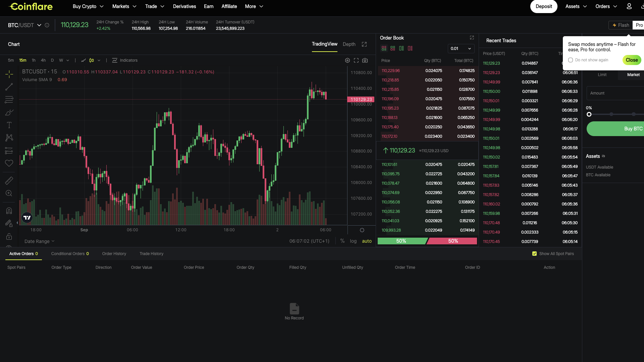
Task: Take a chart snapshot with the camera icon
Action: (365, 60)
